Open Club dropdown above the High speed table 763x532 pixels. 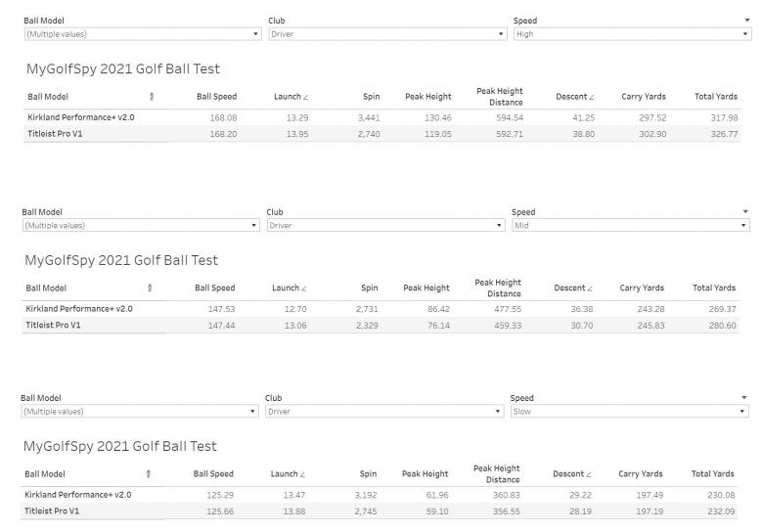[x=386, y=34]
